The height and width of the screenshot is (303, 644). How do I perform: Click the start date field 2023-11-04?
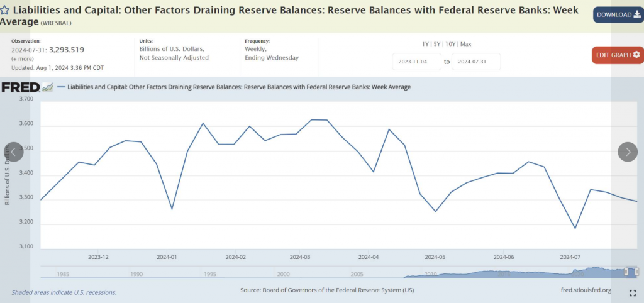(416, 62)
